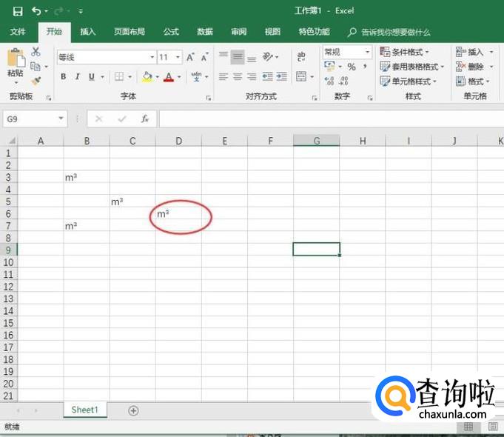Increase indent of cell text
Image resolution: width=504 pixels, height=437 pixels.
click(x=282, y=76)
